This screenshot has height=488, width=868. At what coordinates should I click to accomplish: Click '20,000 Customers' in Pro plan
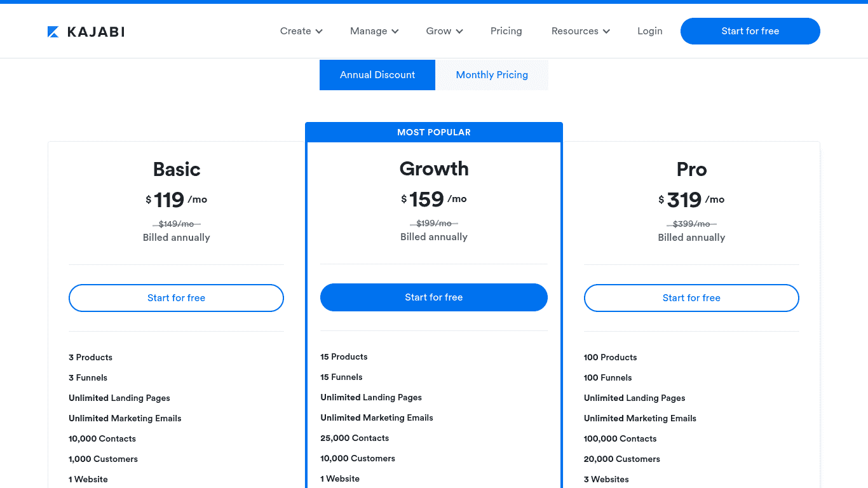click(x=622, y=459)
